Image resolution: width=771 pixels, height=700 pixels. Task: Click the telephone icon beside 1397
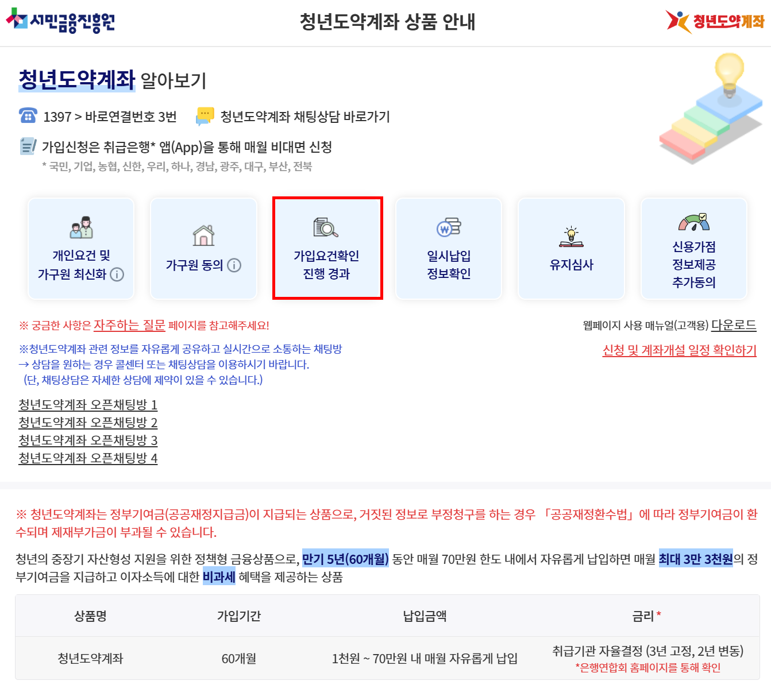28,116
